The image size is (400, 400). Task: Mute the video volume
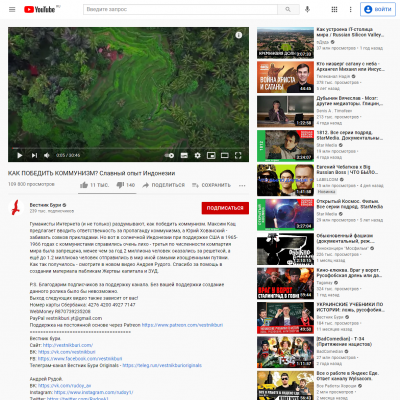[x=47, y=155]
